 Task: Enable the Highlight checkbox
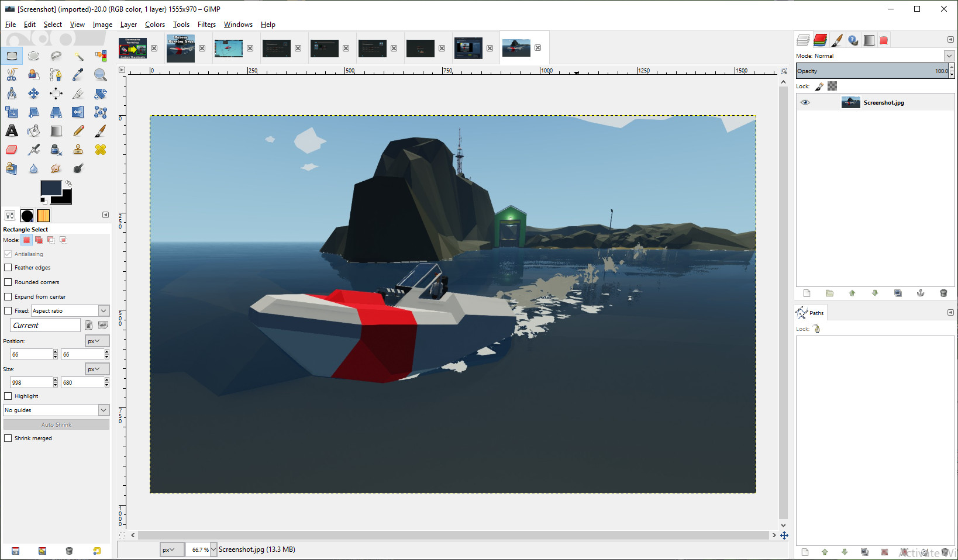pyautogui.click(x=8, y=396)
